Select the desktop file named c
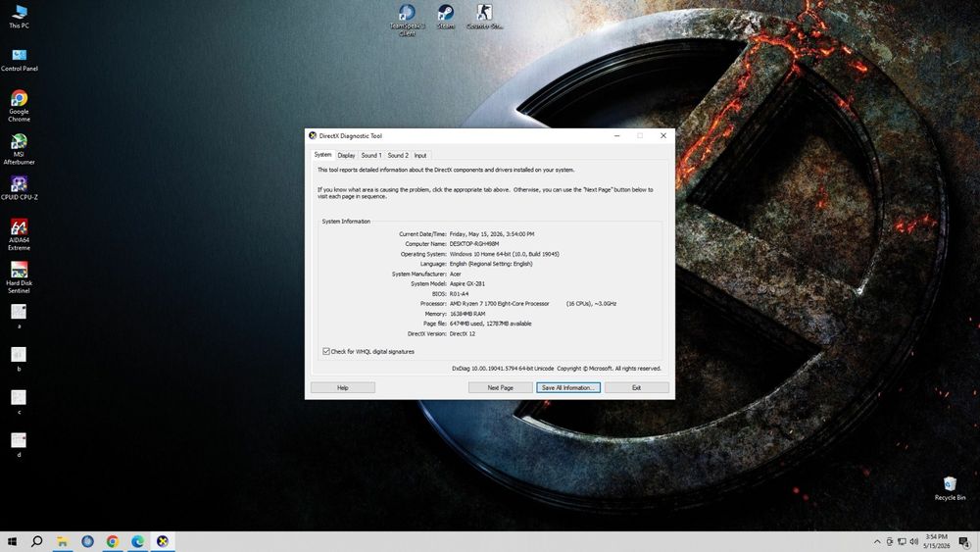 (x=19, y=403)
